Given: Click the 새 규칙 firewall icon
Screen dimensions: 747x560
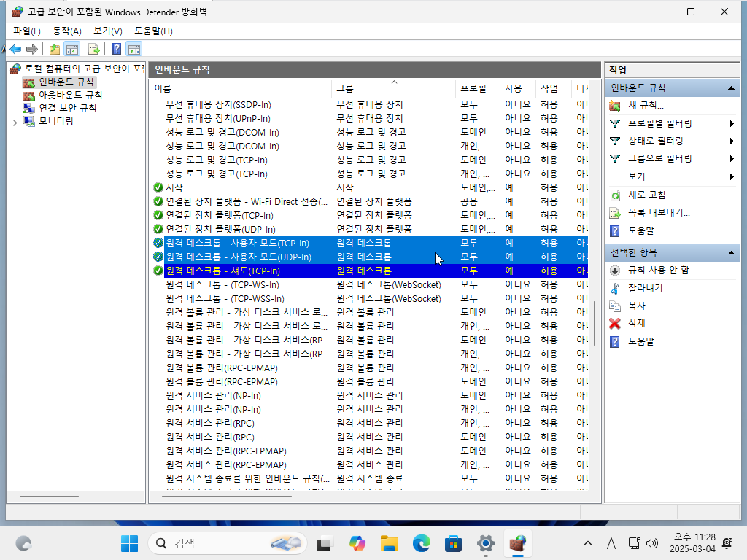Looking at the screenshot, I should [615, 106].
